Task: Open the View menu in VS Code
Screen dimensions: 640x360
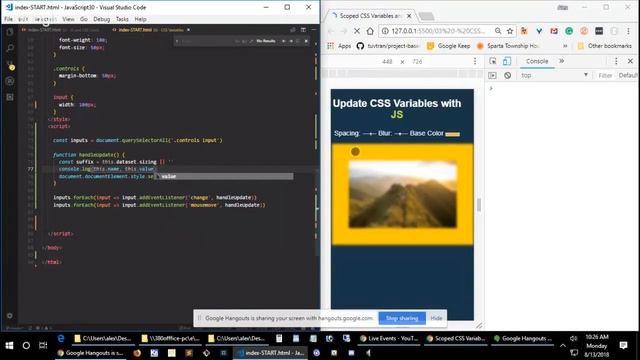Action: [68, 19]
